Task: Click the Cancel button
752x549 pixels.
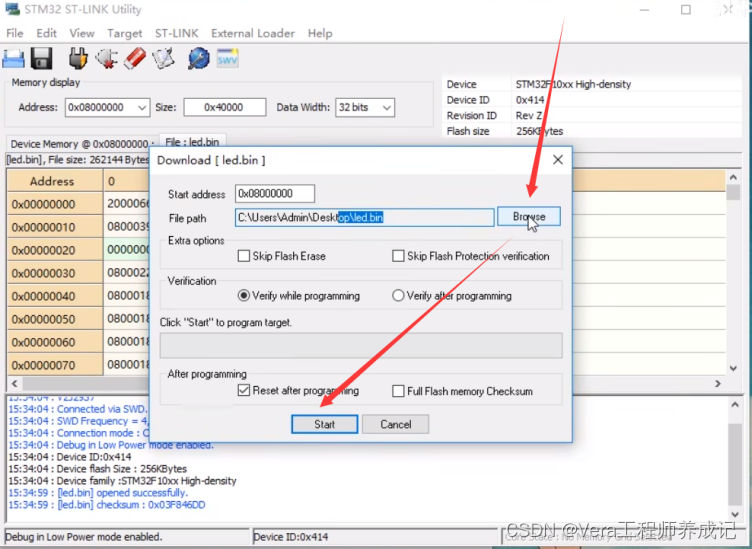Action: [396, 424]
